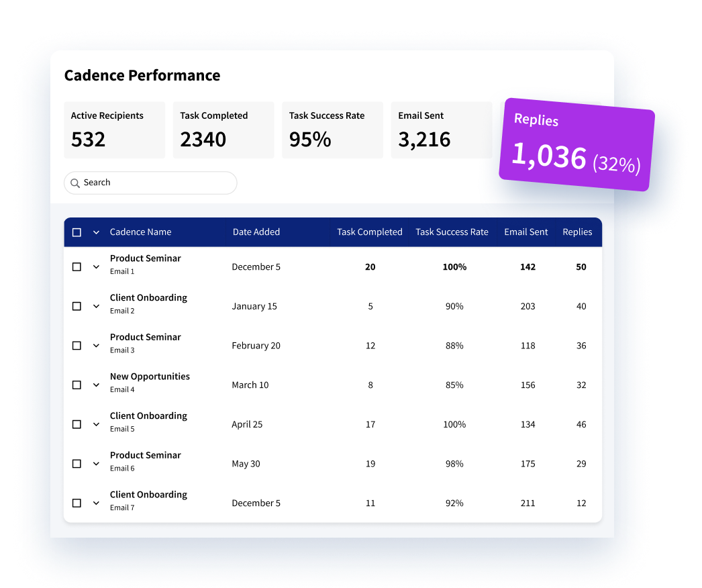Open the New Opportunities cadence name
This screenshot has height=588, width=702.
[x=150, y=377]
